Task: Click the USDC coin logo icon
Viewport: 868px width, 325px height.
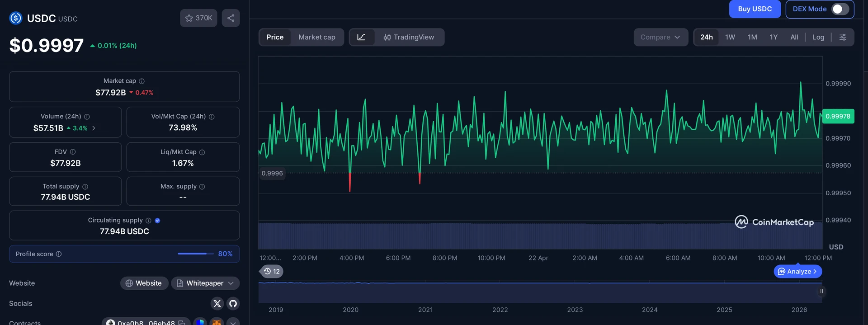Action: (16, 18)
